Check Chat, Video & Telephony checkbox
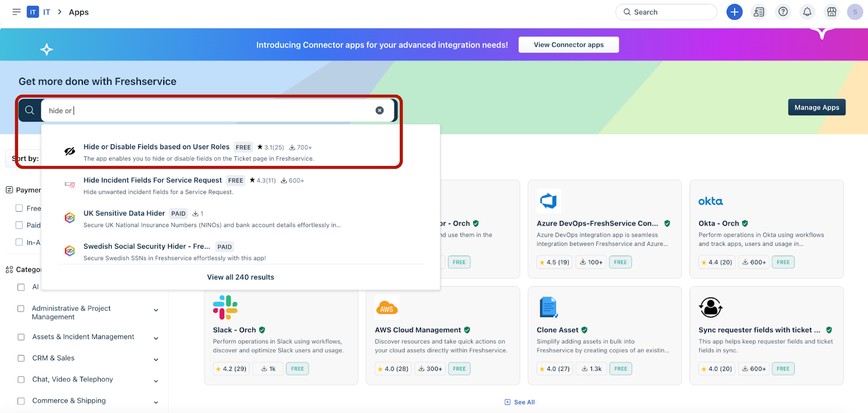The width and height of the screenshot is (868, 413). (21, 379)
